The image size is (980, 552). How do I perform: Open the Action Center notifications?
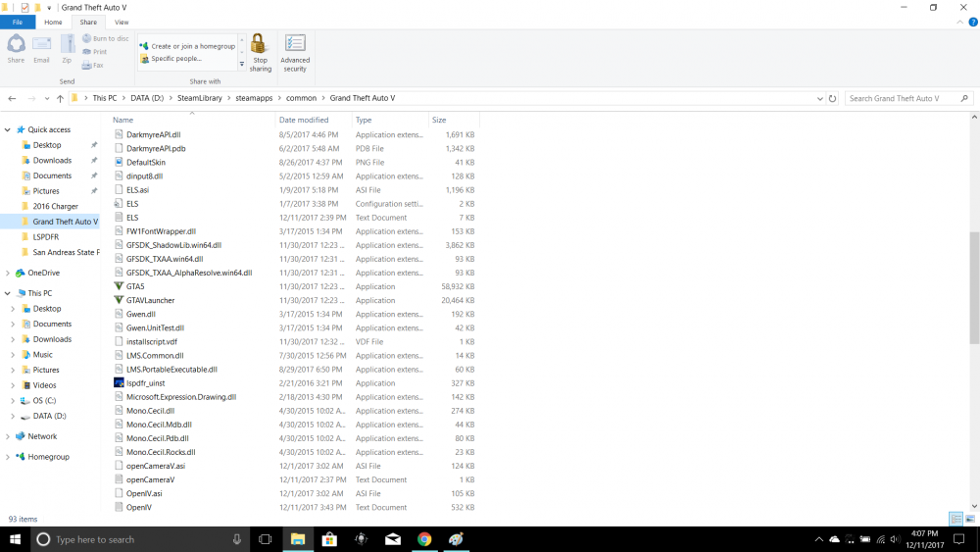[958, 539]
